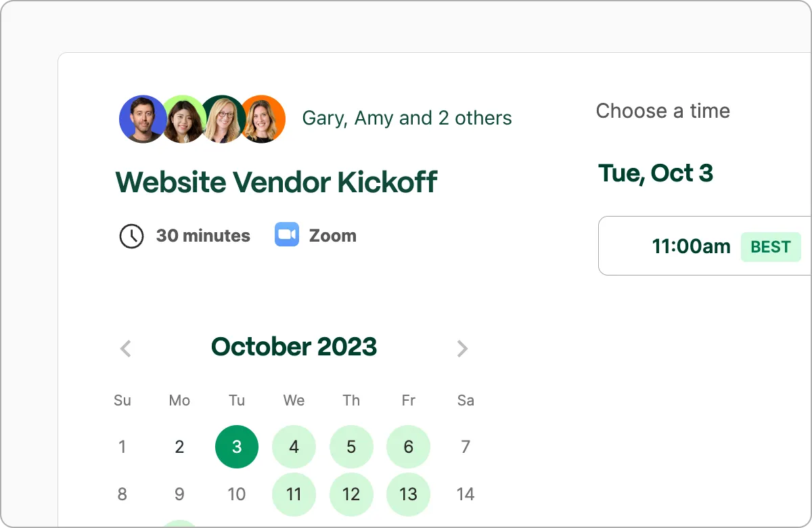Click the green selected October 3 circle
The image size is (812, 528).
pos(236,447)
